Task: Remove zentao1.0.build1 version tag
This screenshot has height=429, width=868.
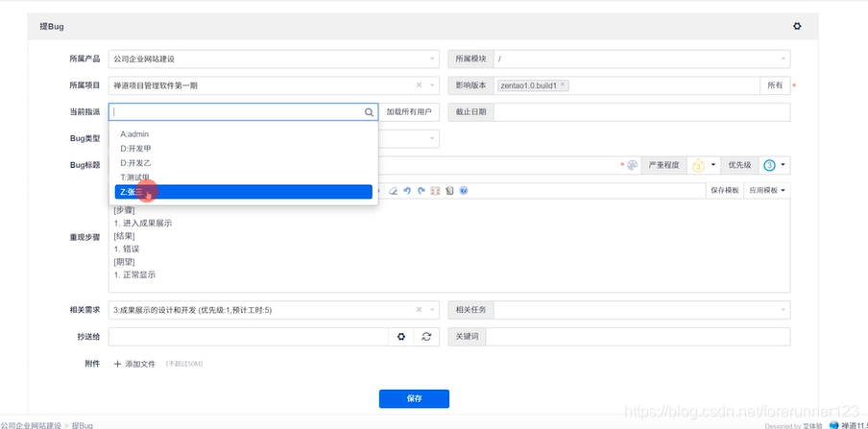Action: pos(563,84)
